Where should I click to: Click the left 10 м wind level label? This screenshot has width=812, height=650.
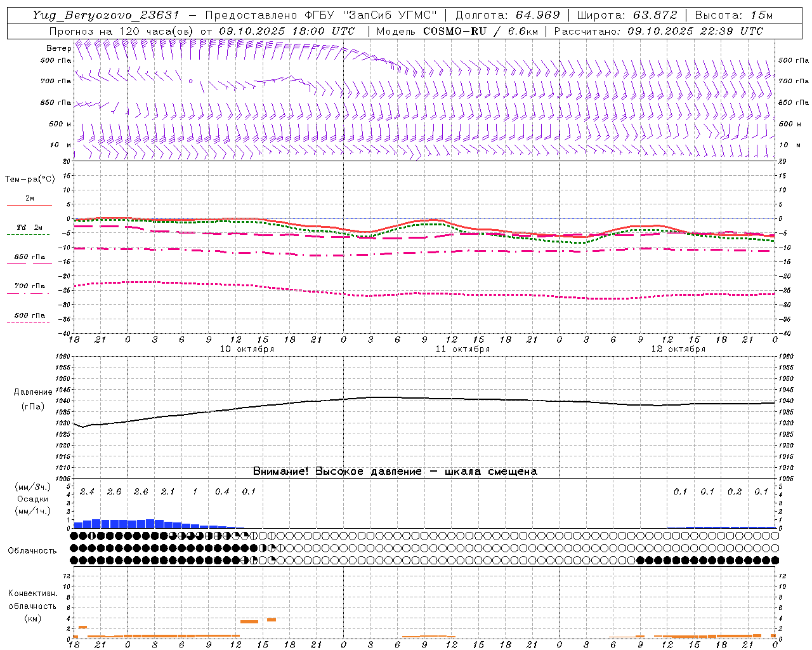[61, 145]
